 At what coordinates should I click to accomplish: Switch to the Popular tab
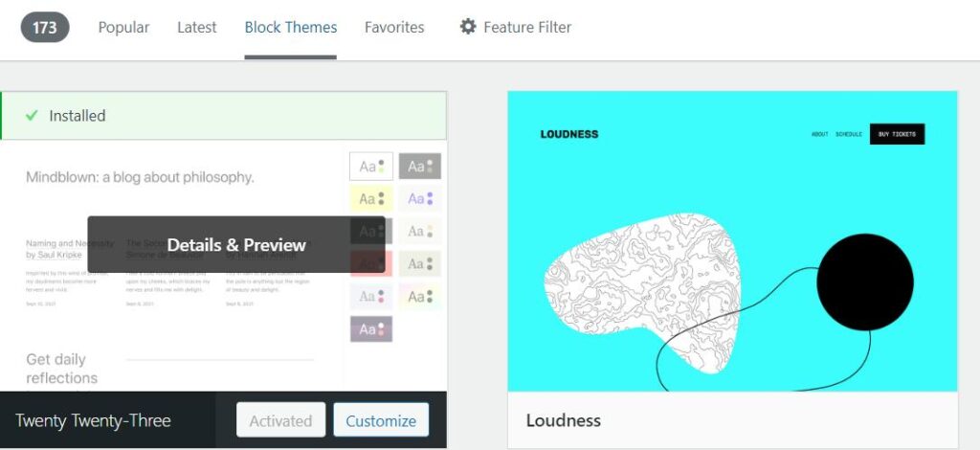pyautogui.click(x=123, y=28)
